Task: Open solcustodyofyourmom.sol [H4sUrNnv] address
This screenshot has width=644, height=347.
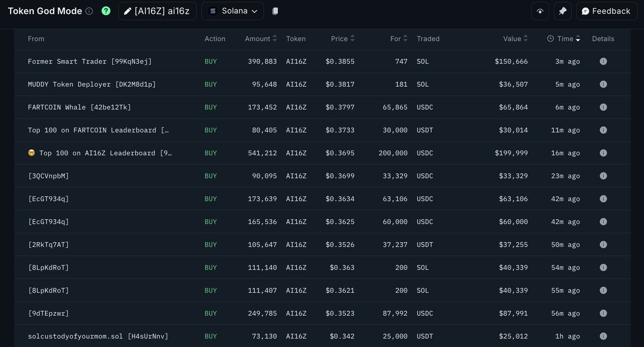Action: tap(98, 336)
